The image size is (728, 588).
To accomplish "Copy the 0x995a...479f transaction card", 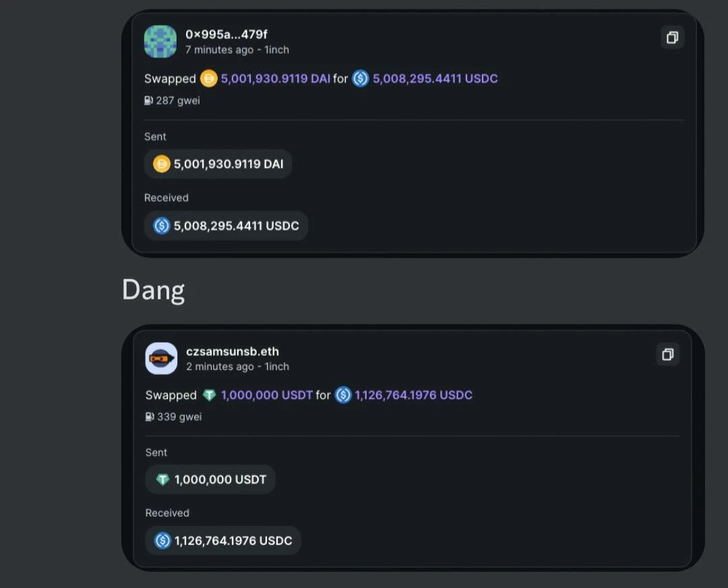I will tap(672, 37).
